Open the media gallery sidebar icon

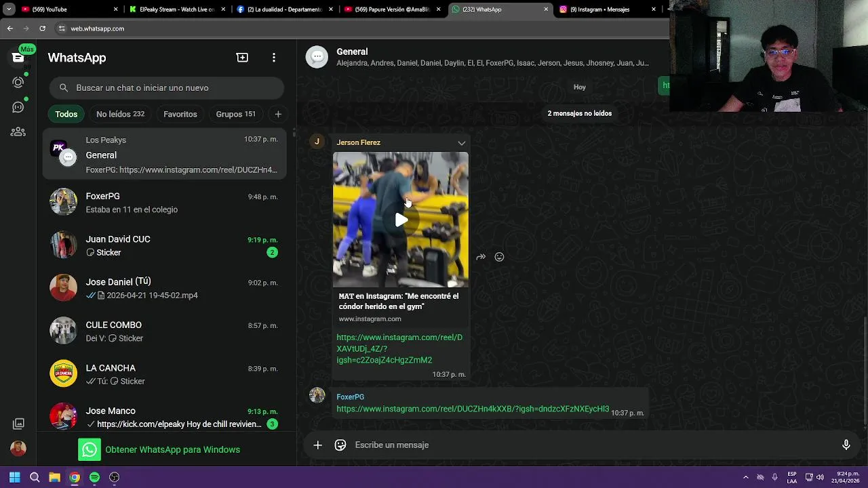coord(18,424)
